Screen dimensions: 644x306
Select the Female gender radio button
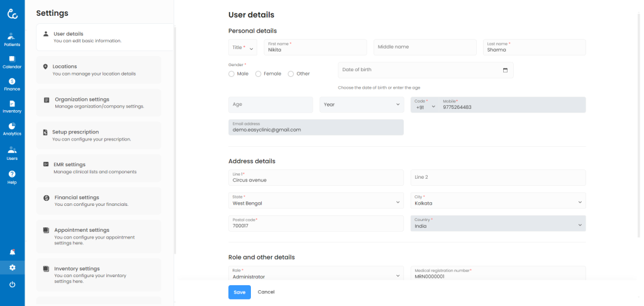pyautogui.click(x=258, y=74)
